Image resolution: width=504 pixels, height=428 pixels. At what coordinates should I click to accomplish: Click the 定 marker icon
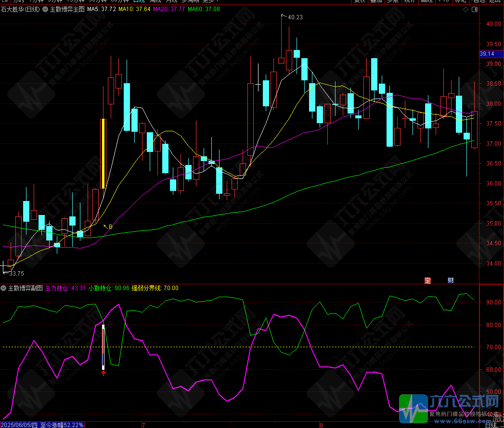(427, 280)
